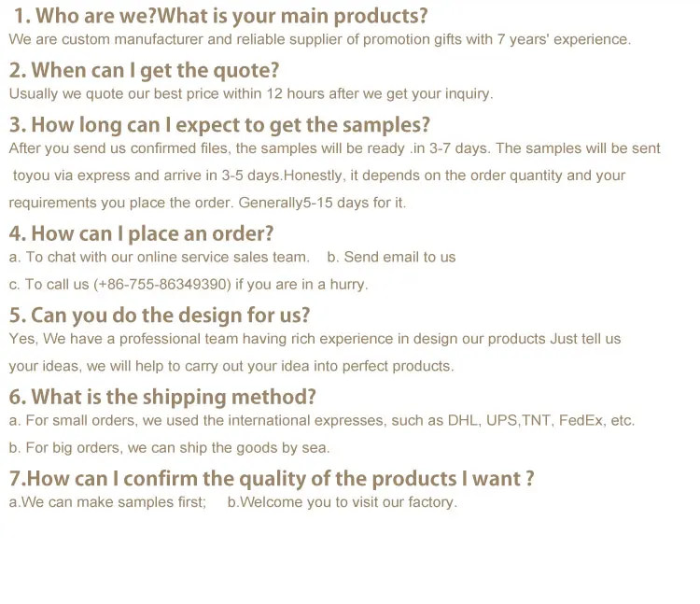
Task: Click the "Send email to us" text
Action: pyautogui.click(x=391, y=257)
